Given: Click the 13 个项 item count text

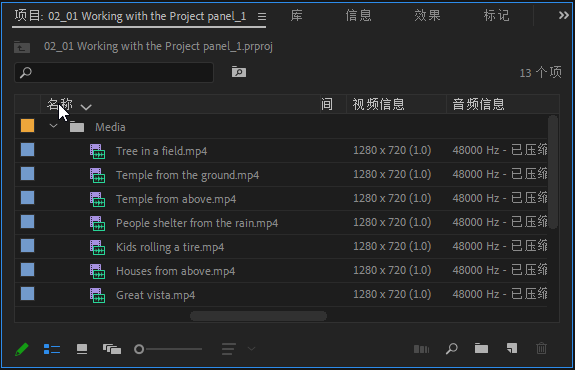Looking at the screenshot, I should (x=540, y=73).
